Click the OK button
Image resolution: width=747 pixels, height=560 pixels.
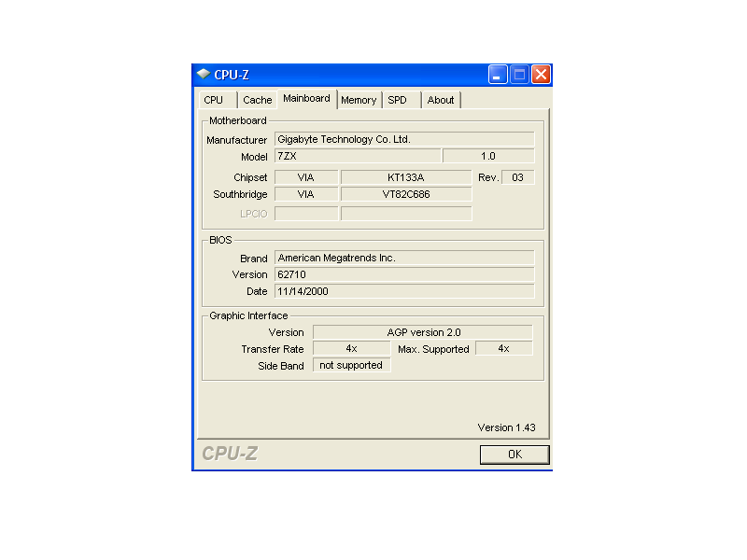(514, 455)
